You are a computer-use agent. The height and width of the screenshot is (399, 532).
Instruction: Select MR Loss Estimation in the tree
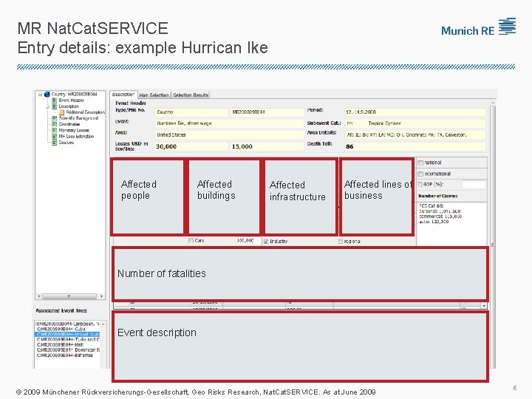click(76, 137)
